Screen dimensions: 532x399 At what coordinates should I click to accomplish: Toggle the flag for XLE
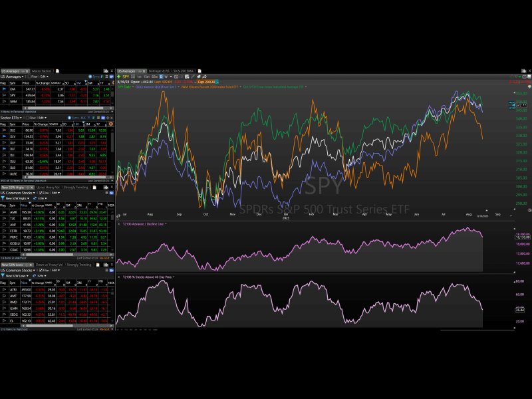[x=4, y=130]
